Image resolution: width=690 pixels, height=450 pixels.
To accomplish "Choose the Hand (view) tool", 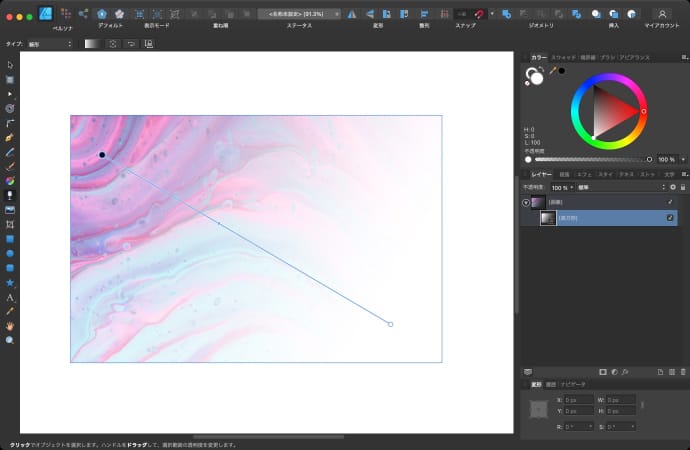I will pyautogui.click(x=10, y=326).
